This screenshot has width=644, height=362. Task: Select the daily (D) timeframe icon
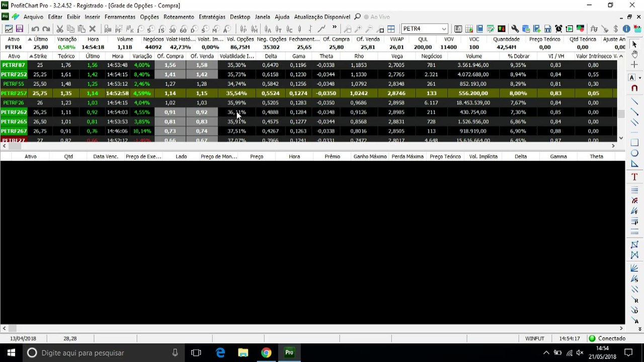pyautogui.click(x=193, y=29)
